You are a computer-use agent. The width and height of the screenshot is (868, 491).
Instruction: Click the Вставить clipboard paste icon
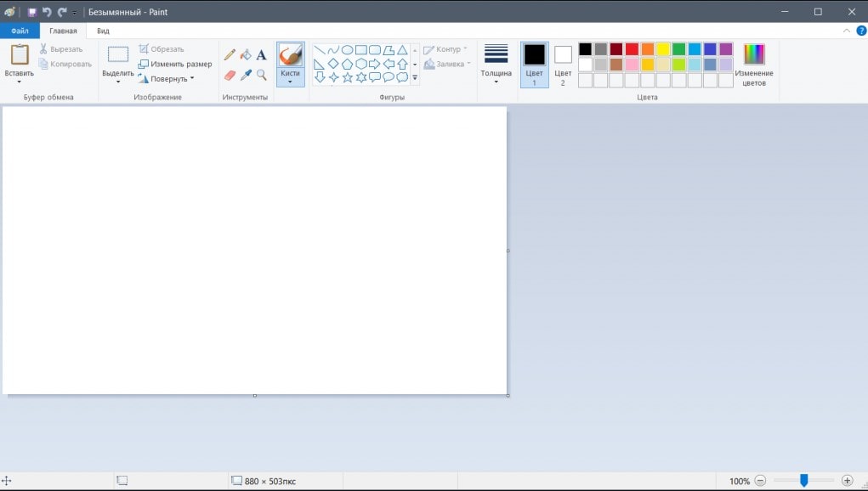20,54
